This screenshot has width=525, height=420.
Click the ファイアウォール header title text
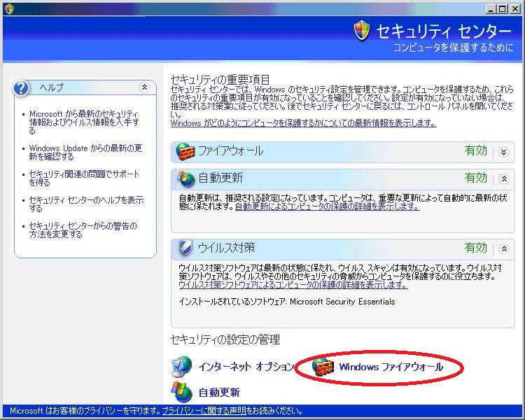pos(231,151)
